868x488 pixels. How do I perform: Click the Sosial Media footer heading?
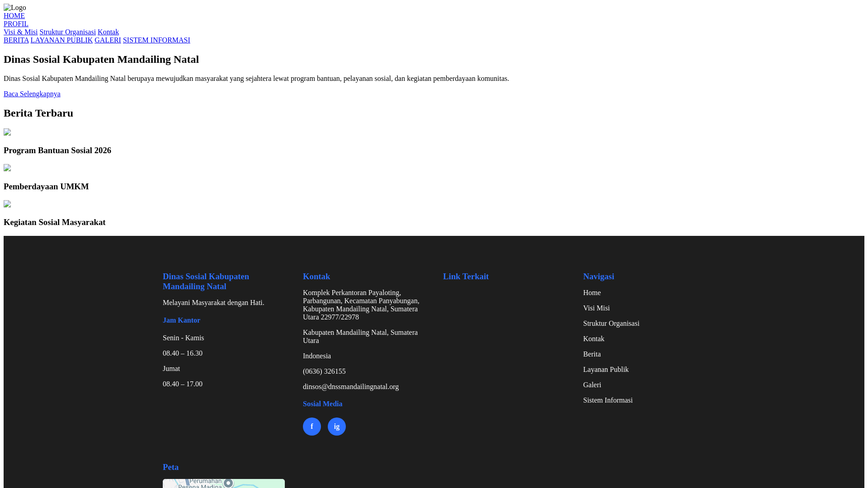pyautogui.click(x=322, y=404)
